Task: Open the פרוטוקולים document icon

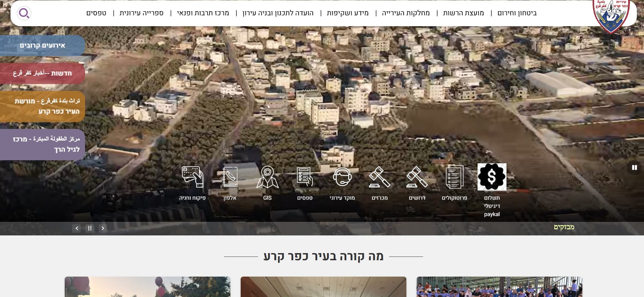Action: tap(454, 177)
